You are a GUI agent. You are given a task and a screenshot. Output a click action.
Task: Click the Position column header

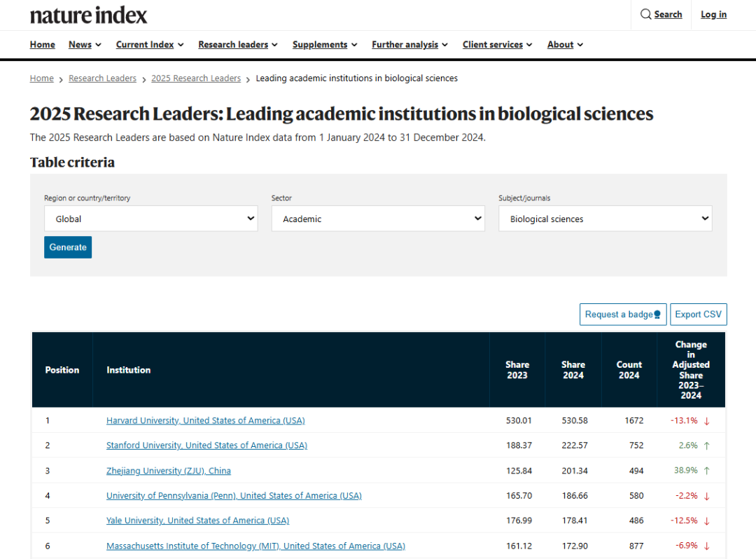(62, 370)
